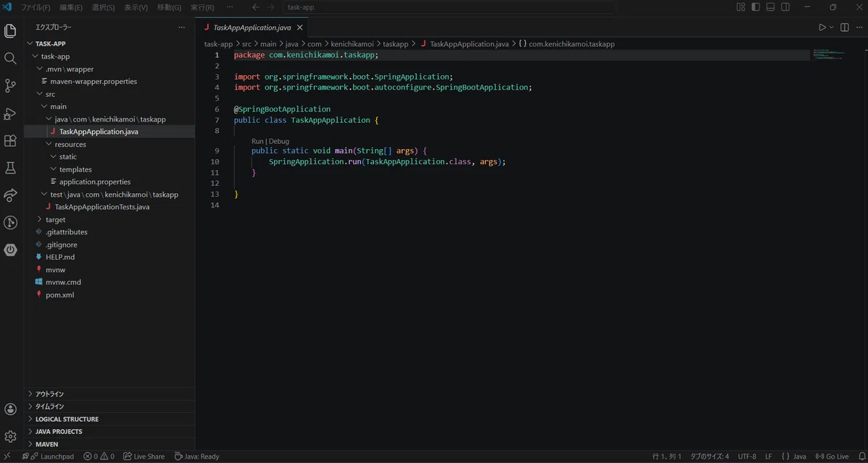Click the Java language mode indicator
The width and height of the screenshot is (868, 463).
coord(794,456)
